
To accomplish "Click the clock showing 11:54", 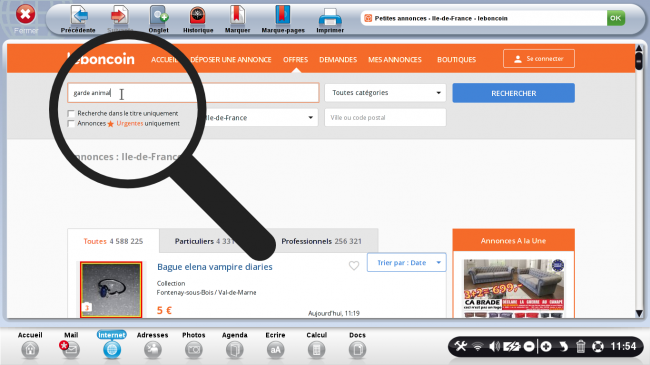I will pyautogui.click(x=623, y=346).
